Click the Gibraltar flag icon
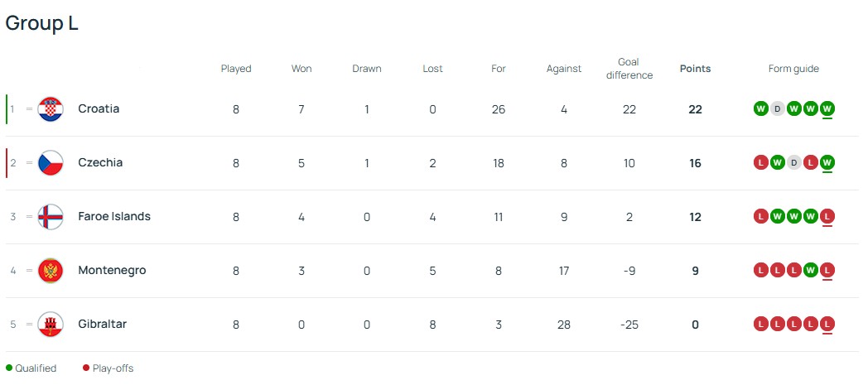Screen dimensions: 868x385 click(x=51, y=325)
